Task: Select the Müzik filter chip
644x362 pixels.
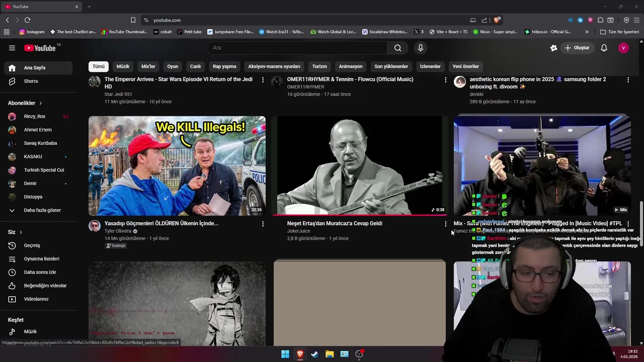Action: click(x=123, y=66)
